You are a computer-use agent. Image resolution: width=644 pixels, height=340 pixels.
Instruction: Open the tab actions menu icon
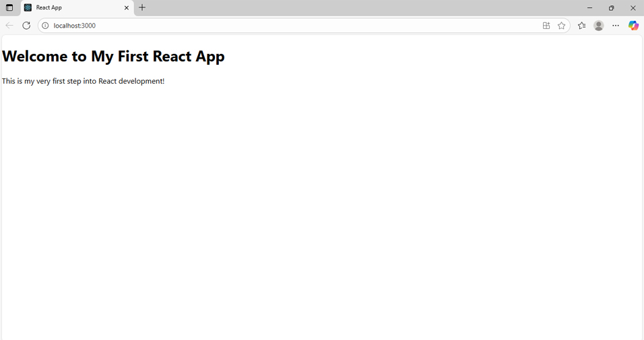click(9, 7)
